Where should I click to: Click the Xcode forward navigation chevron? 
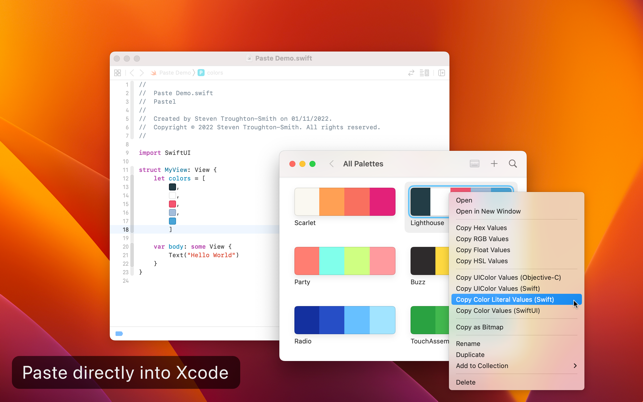142,73
